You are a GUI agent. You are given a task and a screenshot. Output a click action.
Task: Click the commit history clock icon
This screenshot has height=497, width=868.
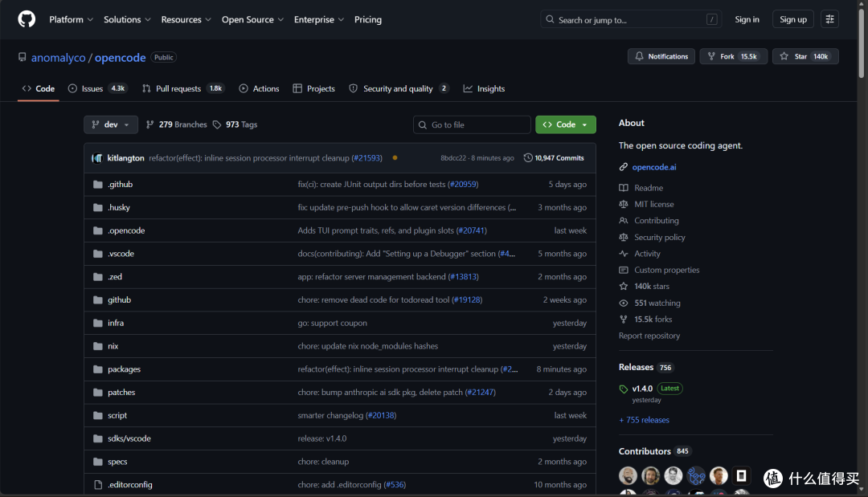(x=528, y=158)
